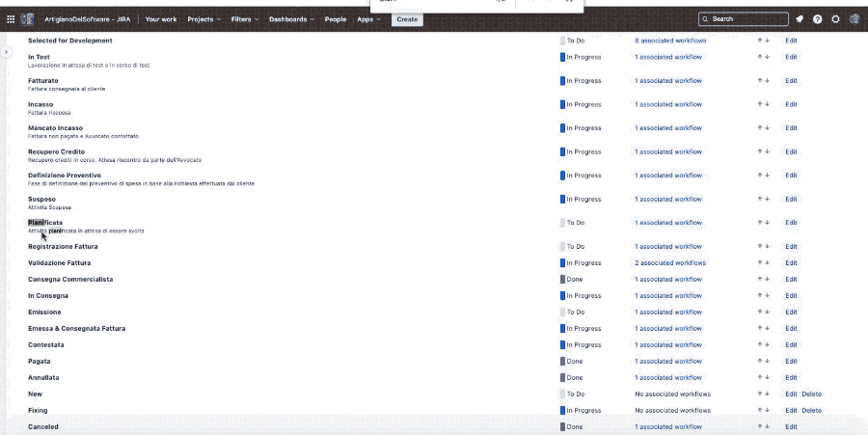This screenshot has height=435, width=868.
Task: Move In Test status up with arrow
Action: tap(760, 57)
